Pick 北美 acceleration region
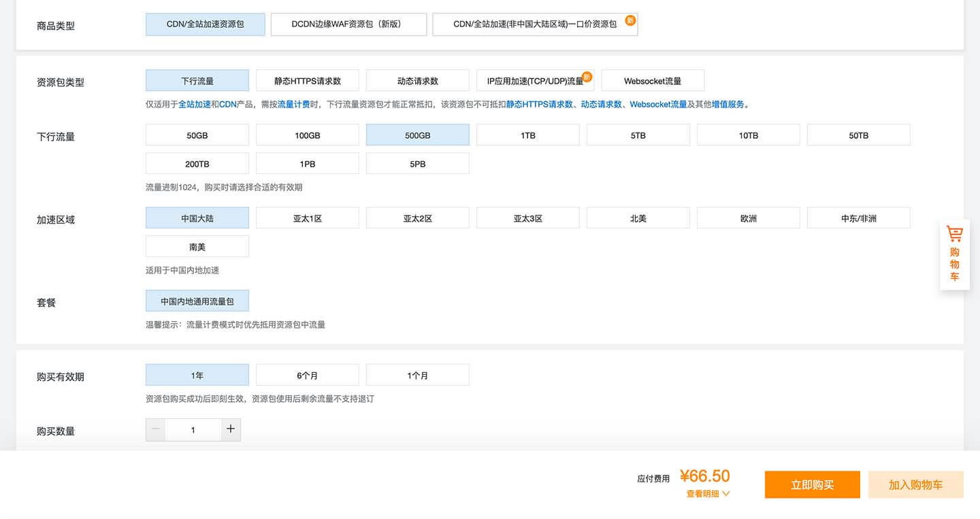This screenshot has height=519, width=980. [638, 218]
